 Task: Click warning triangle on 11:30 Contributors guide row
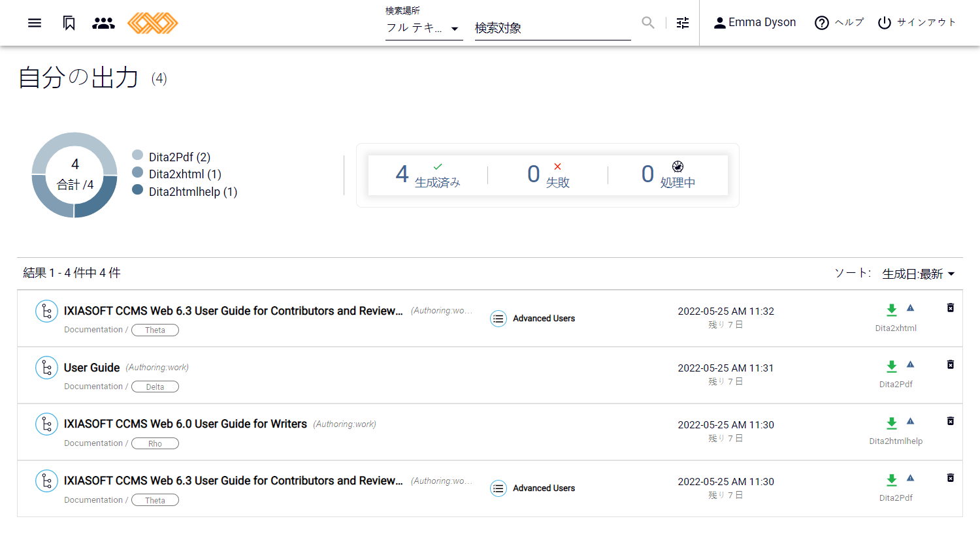tap(910, 478)
